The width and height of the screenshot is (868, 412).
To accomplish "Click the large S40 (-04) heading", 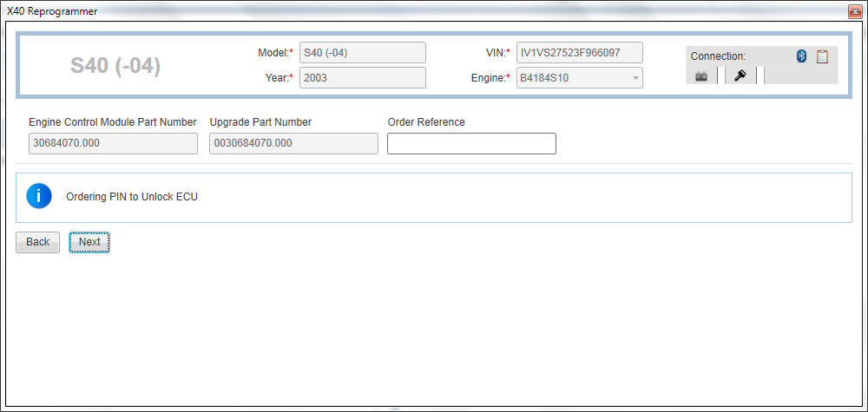I will [115, 66].
